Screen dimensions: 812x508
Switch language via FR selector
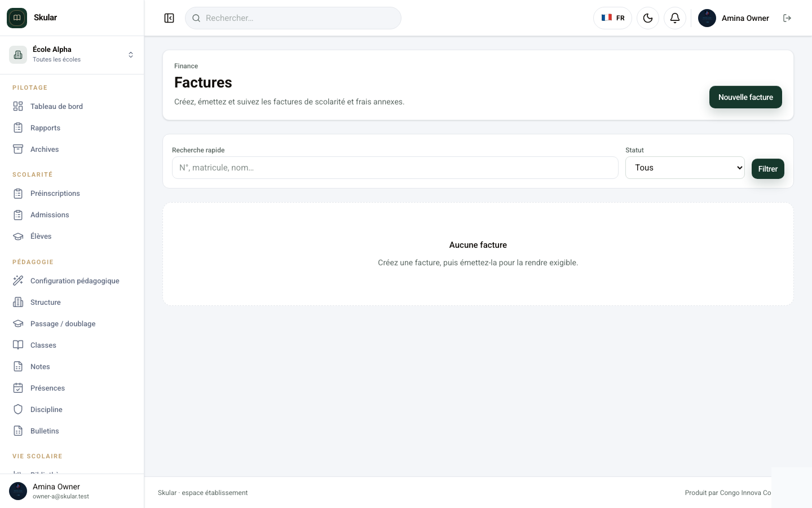pyautogui.click(x=612, y=18)
